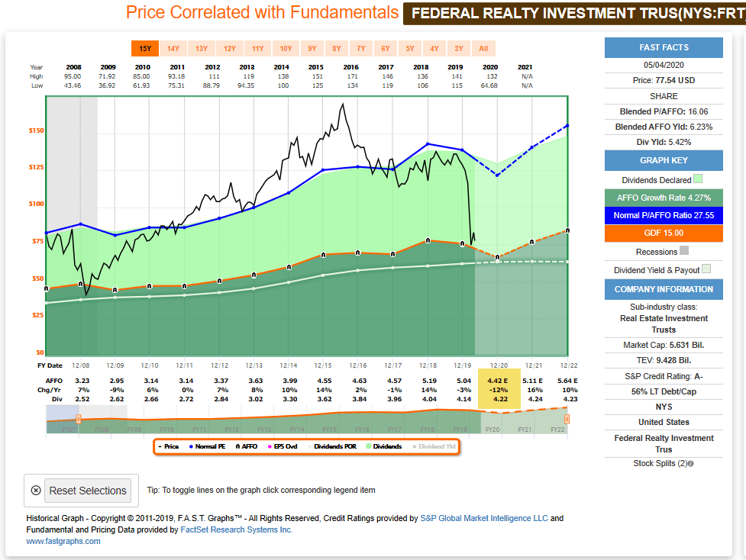Image resolution: width=746 pixels, height=560 pixels.
Task: Click the Dividends Declared green swatch
Action: pyautogui.click(x=698, y=179)
